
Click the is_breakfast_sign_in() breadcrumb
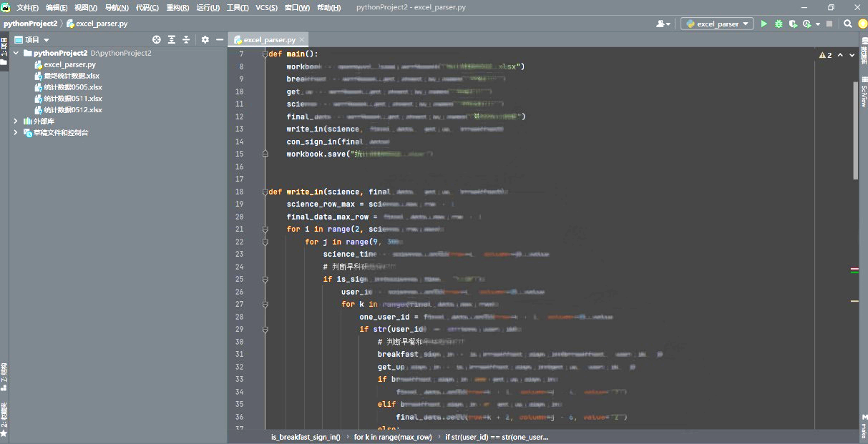coord(306,437)
